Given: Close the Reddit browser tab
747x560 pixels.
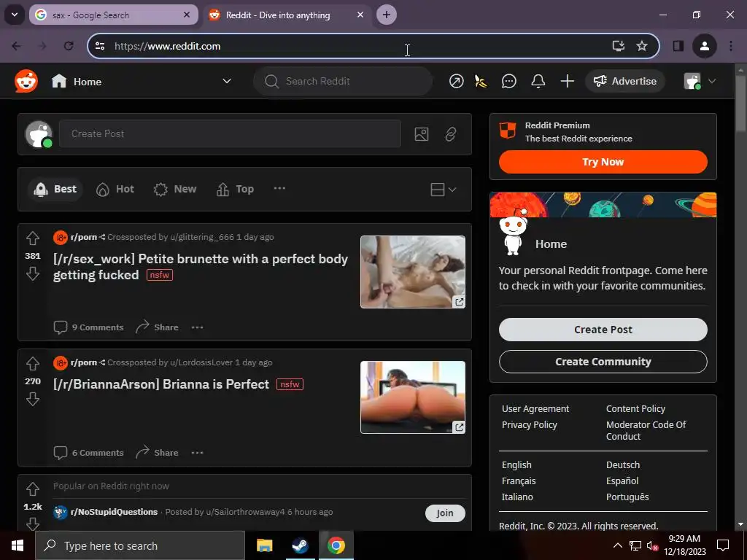Looking at the screenshot, I should click(360, 15).
